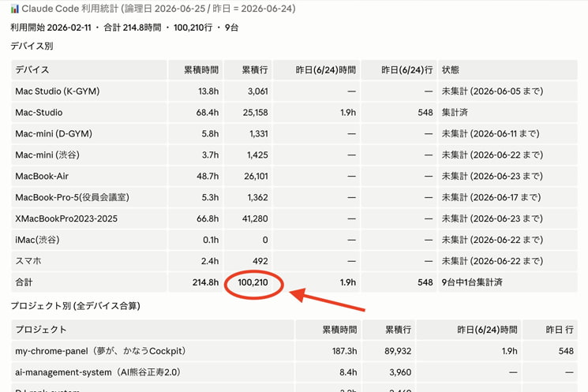
Task: Select the 'my-chrome-panel（夢が、かなうCockpit）' project
Action: pyautogui.click(x=100, y=351)
